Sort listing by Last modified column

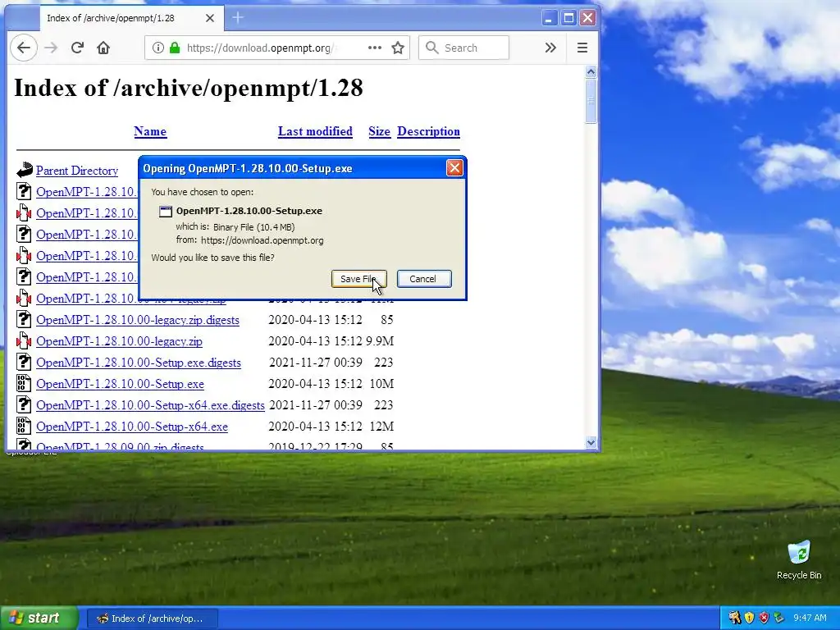pos(315,131)
